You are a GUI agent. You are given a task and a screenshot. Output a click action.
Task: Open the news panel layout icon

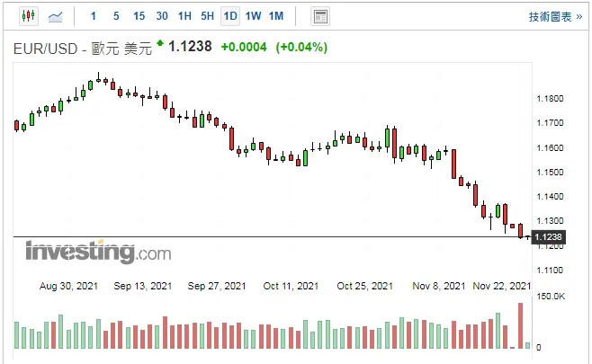pyautogui.click(x=319, y=16)
